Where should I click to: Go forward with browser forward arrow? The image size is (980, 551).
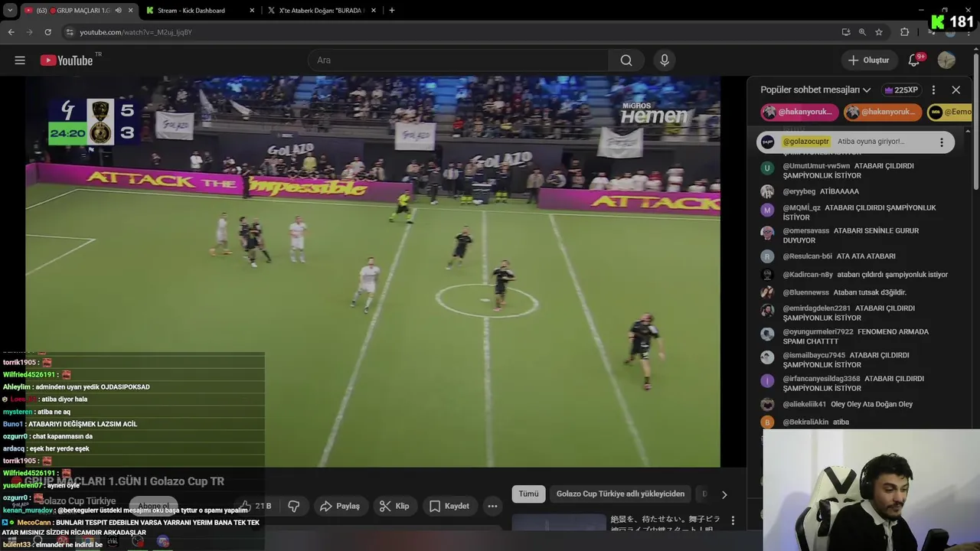click(29, 32)
